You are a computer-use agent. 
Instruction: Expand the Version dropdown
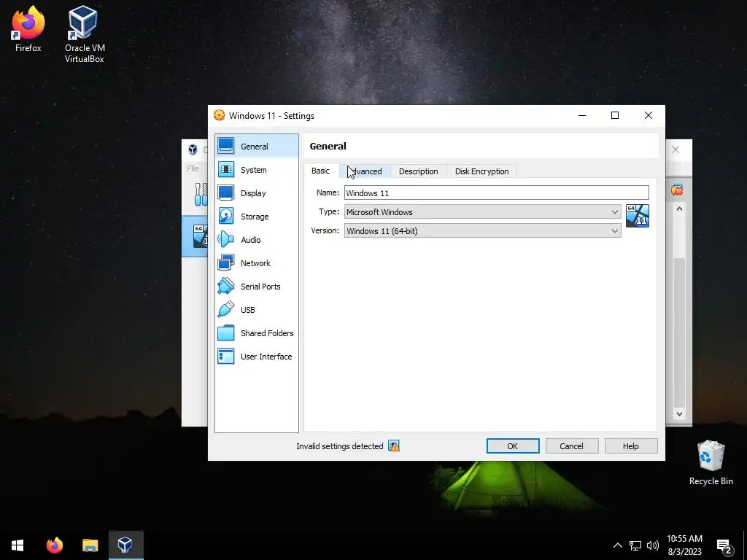coord(483,231)
